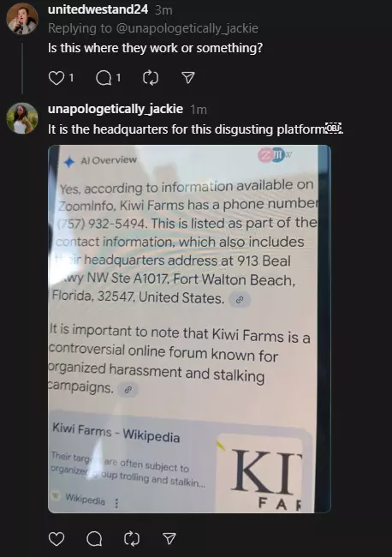Open the unitedwestand24 username link
The image size is (392, 557).
pos(98,9)
